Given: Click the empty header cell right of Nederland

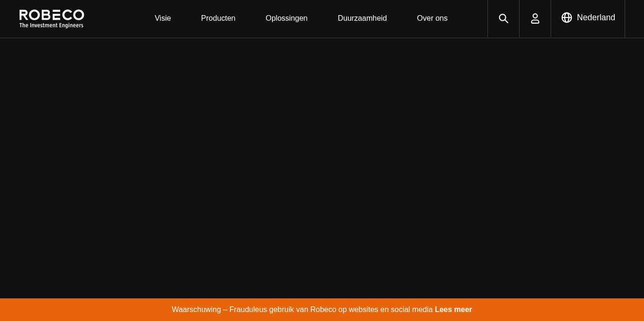Looking at the screenshot, I should 634,18.
